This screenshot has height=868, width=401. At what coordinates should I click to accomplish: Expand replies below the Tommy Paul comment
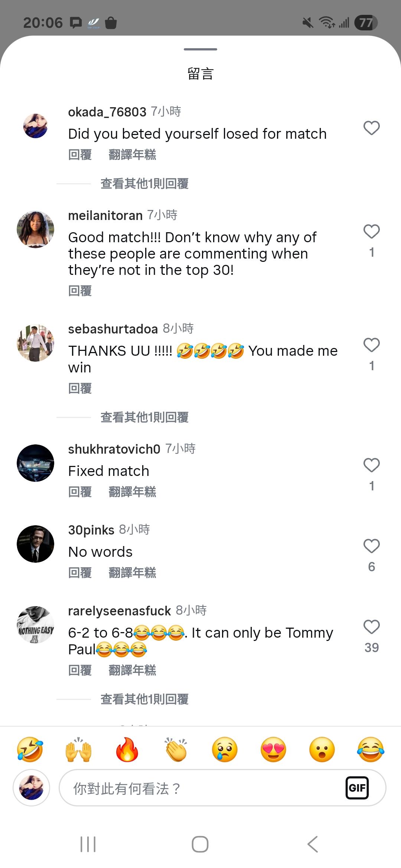click(144, 699)
